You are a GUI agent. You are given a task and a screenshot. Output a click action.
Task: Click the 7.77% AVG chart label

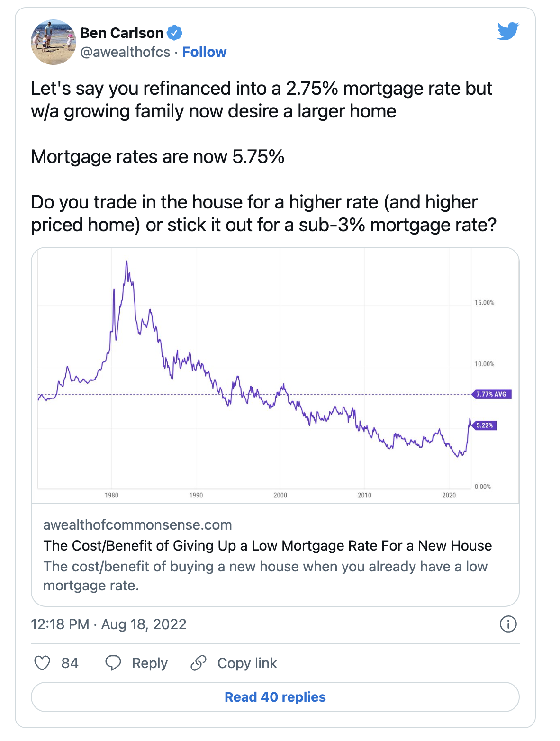pos(492,394)
